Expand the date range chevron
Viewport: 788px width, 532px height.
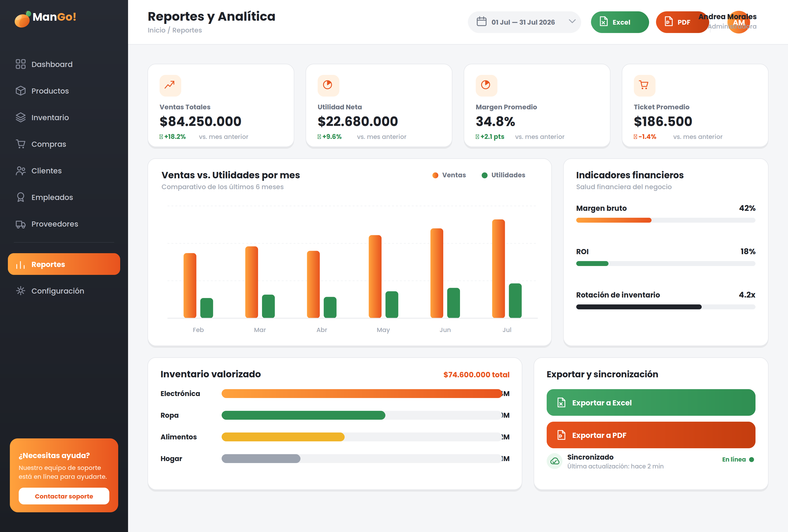[572, 21]
